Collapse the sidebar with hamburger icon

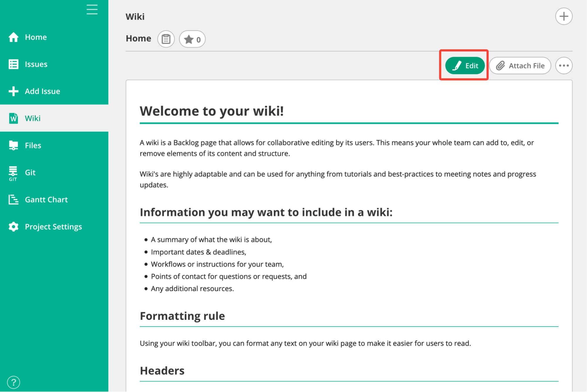pos(92,9)
